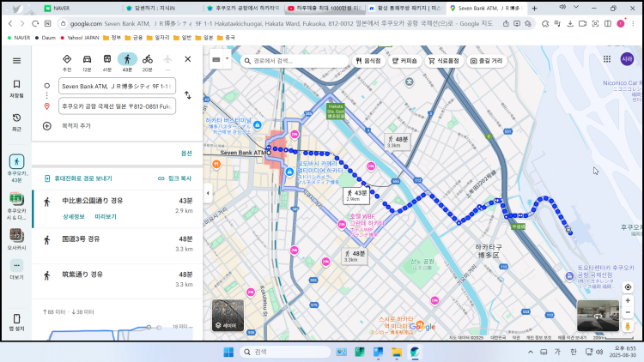Open details for 中比恵公園通り route
Viewport: 644px width, 362px height.
pos(74,216)
